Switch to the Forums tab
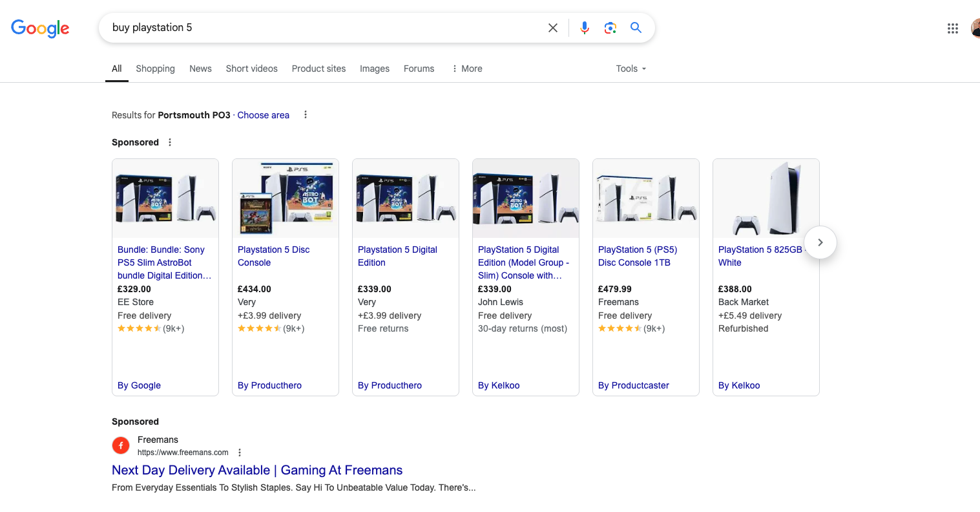 419,69
